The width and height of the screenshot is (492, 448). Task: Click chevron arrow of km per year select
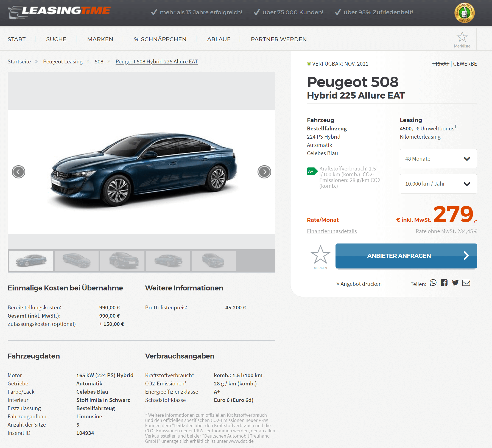(467, 184)
